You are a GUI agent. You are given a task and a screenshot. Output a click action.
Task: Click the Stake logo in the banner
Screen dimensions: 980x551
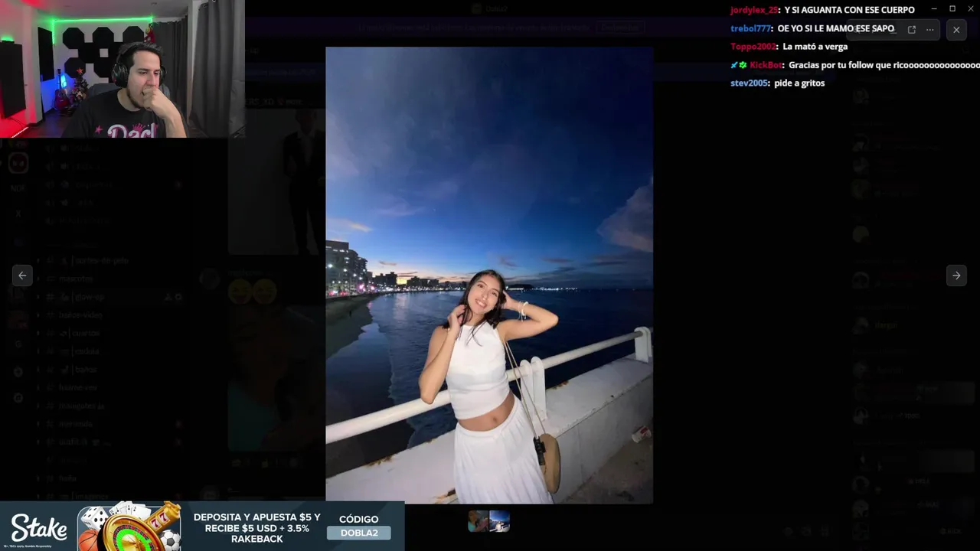click(39, 527)
